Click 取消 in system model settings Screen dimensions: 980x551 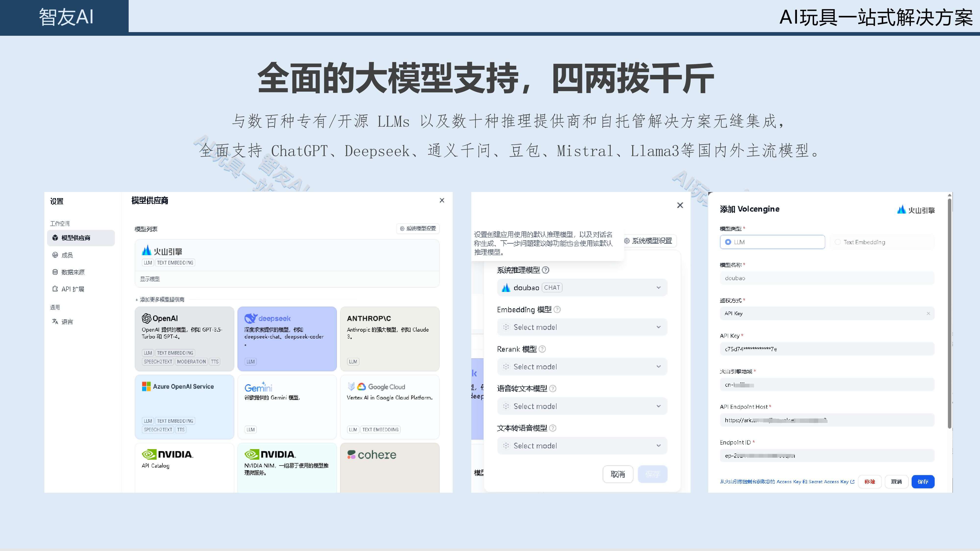[x=618, y=474]
